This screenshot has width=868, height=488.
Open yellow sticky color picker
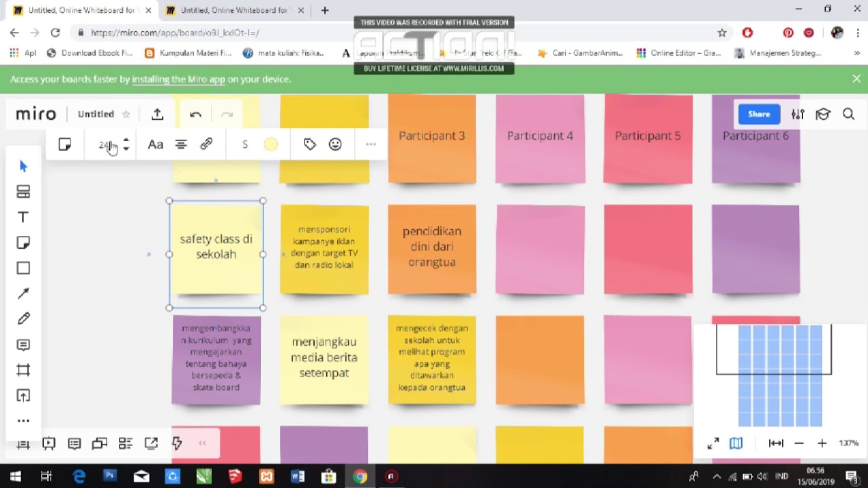[271, 144]
